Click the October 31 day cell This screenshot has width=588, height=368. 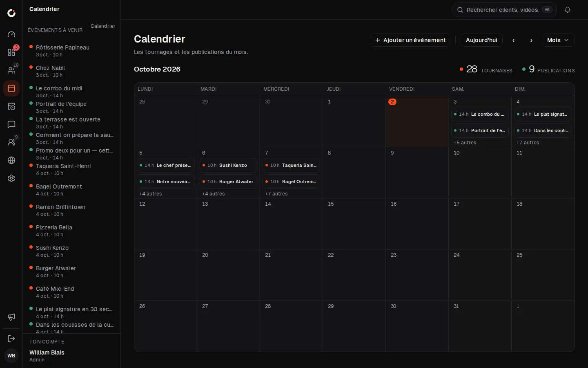pos(480,326)
